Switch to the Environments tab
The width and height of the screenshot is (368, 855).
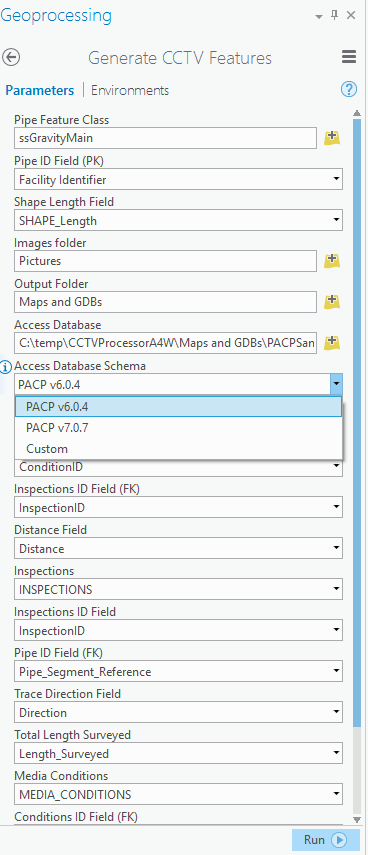point(130,90)
